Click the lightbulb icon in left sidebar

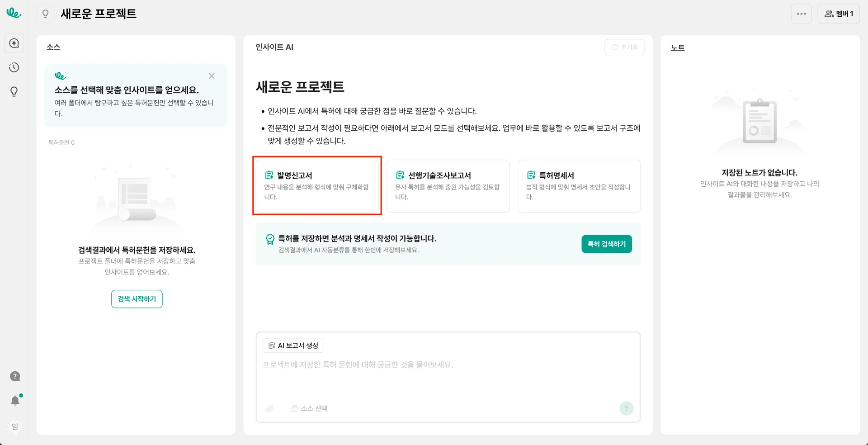click(14, 92)
